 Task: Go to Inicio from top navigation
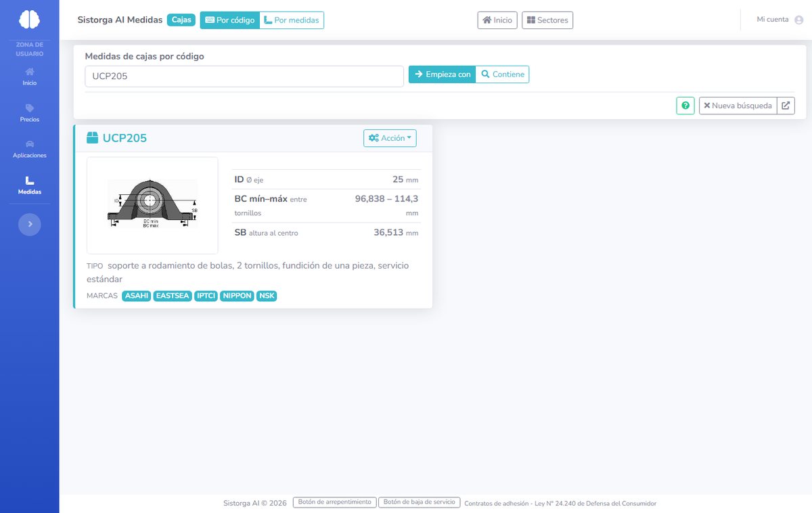point(497,20)
